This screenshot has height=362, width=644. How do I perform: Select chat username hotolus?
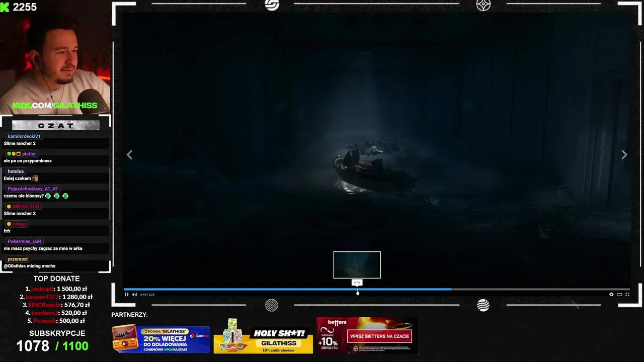tap(16, 171)
